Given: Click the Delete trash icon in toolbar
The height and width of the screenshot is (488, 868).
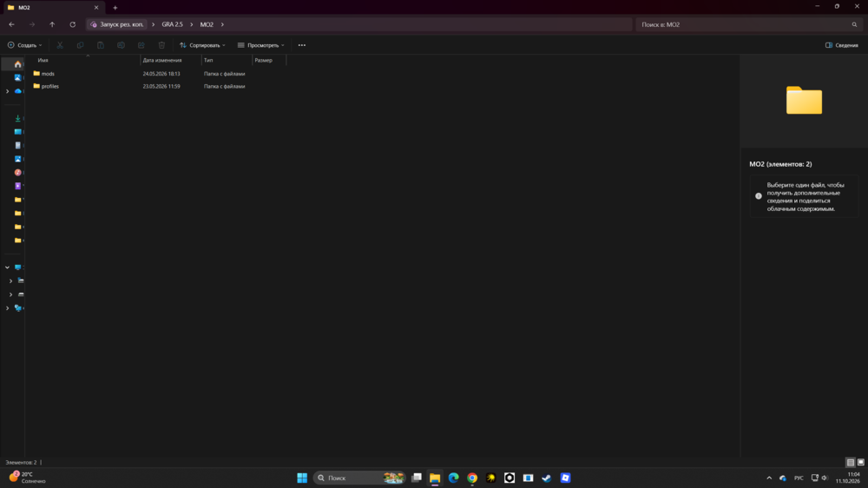Looking at the screenshot, I should point(161,45).
